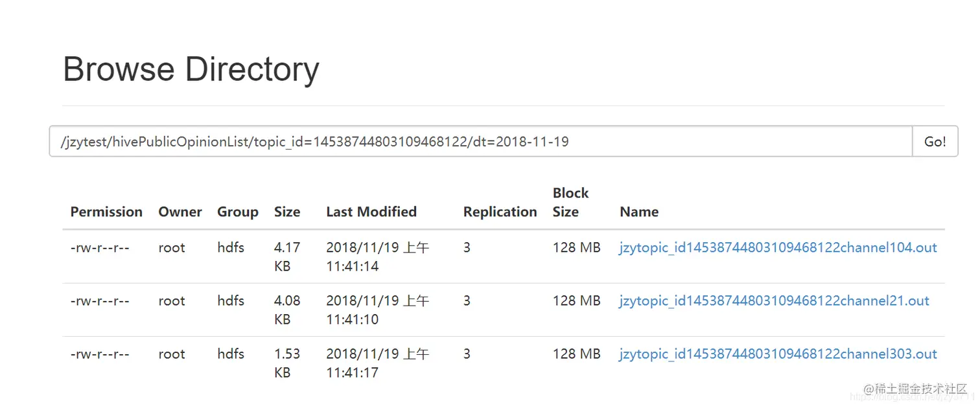Click the Owner column header
This screenshot has width=980, height=408.
coord(180,212)
